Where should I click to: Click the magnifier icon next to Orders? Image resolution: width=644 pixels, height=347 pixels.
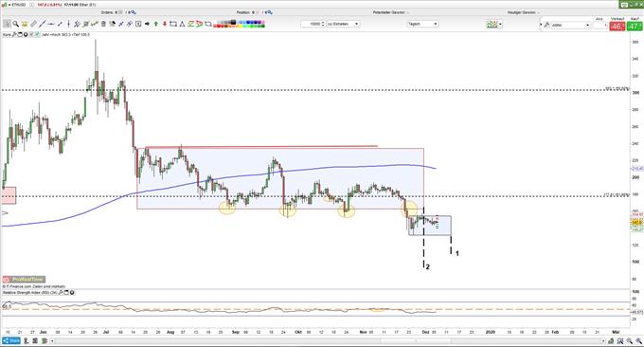[x=133, y=12]
